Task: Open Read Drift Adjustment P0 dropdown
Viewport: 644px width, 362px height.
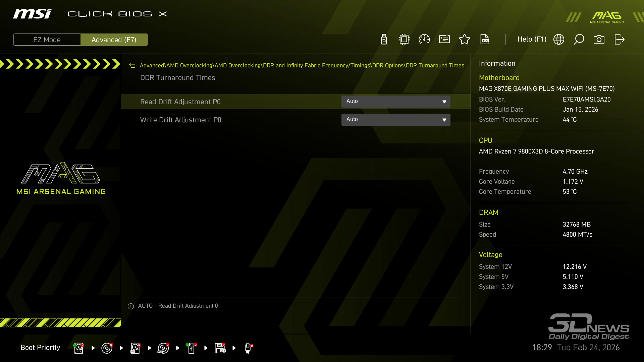Action: click(396, 102)
